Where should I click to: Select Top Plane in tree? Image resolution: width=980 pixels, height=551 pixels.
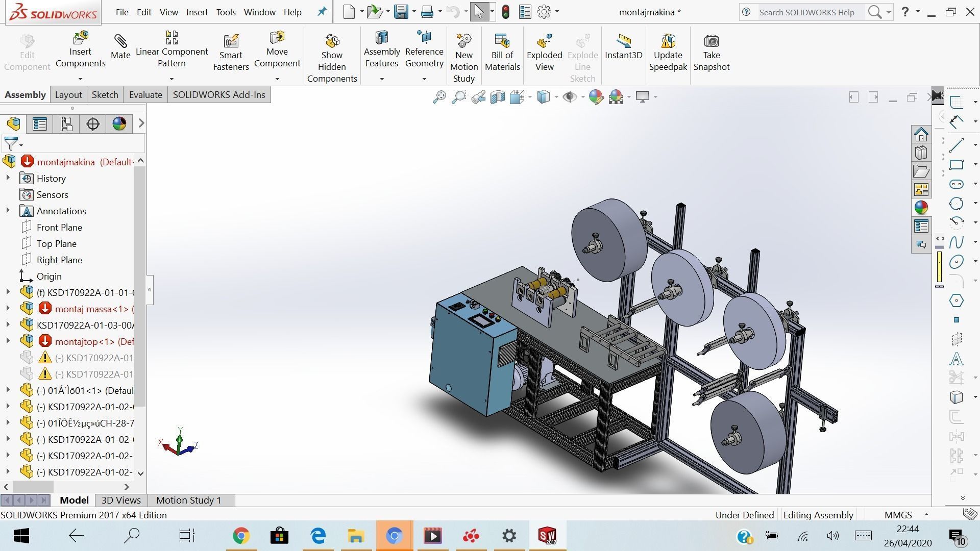pos(56,243)
